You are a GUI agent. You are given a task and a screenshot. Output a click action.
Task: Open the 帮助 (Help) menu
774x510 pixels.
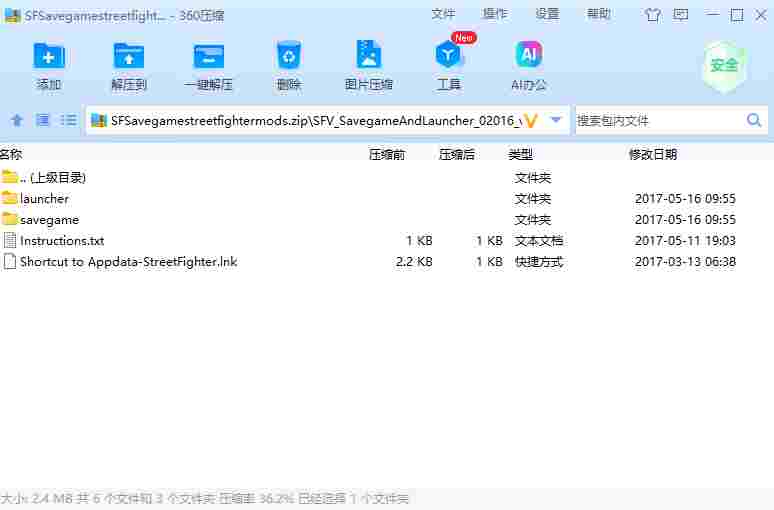click(x=599, y=14)
